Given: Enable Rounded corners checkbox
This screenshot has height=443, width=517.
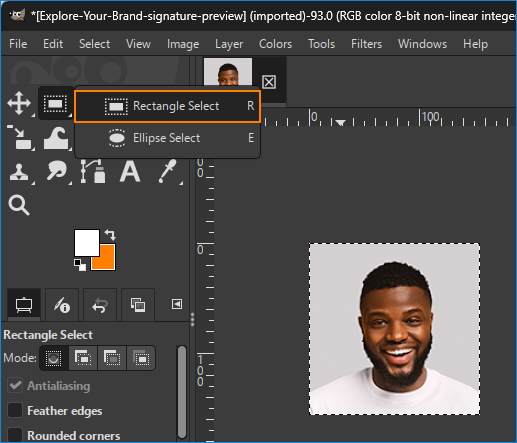Looking at the screenshot, I should coord(15,435).
